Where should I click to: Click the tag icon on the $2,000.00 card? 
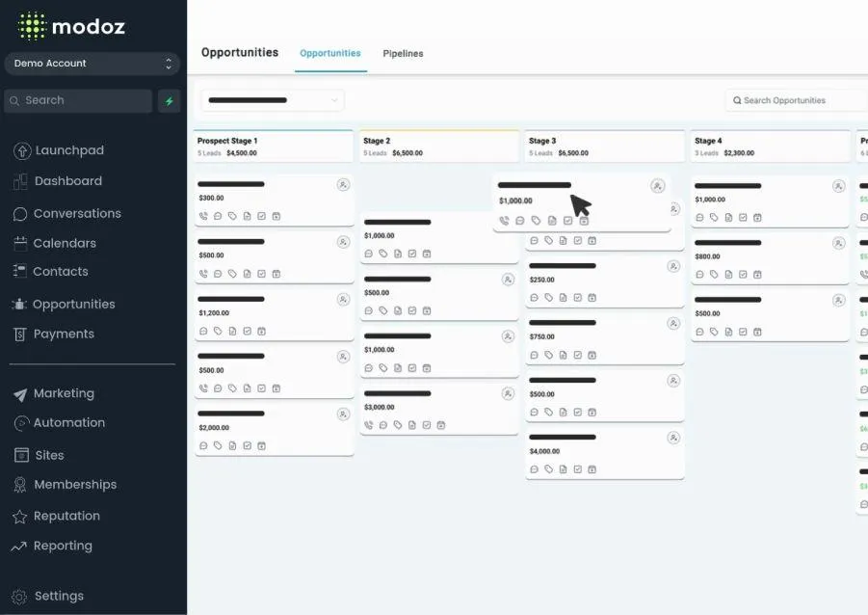point(218,445)
